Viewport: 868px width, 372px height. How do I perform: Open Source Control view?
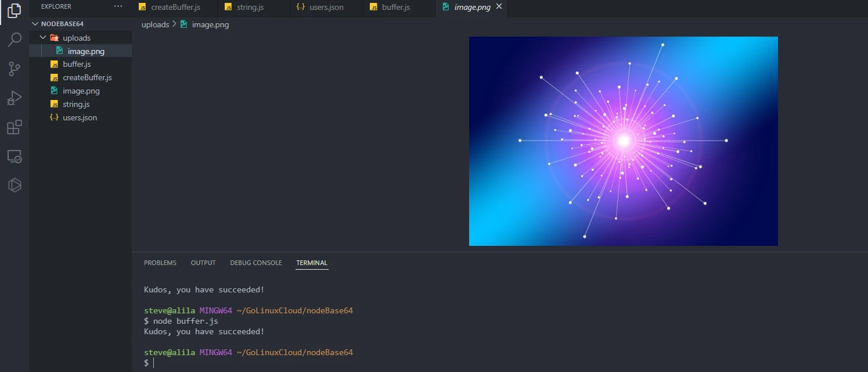[14, 69]
